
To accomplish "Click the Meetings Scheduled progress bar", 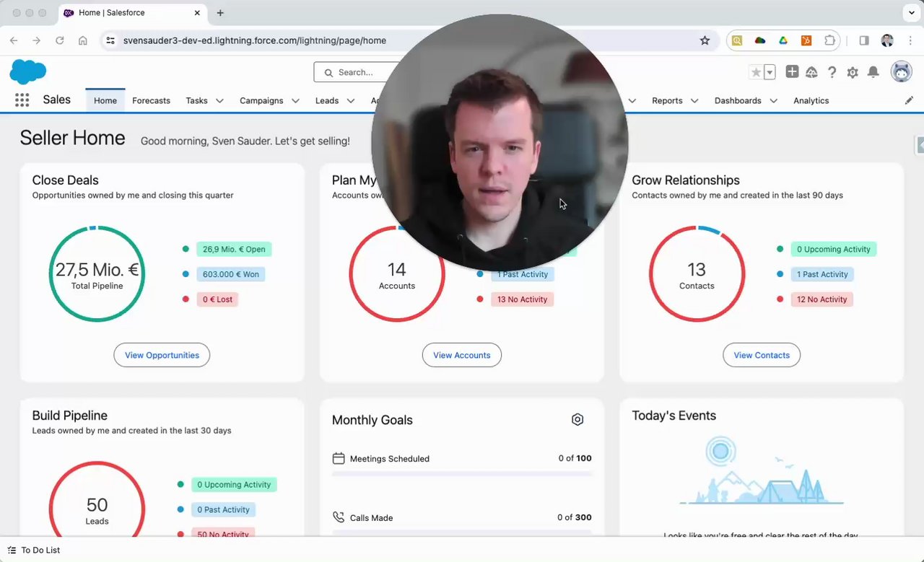I will (x=462, y=474).
